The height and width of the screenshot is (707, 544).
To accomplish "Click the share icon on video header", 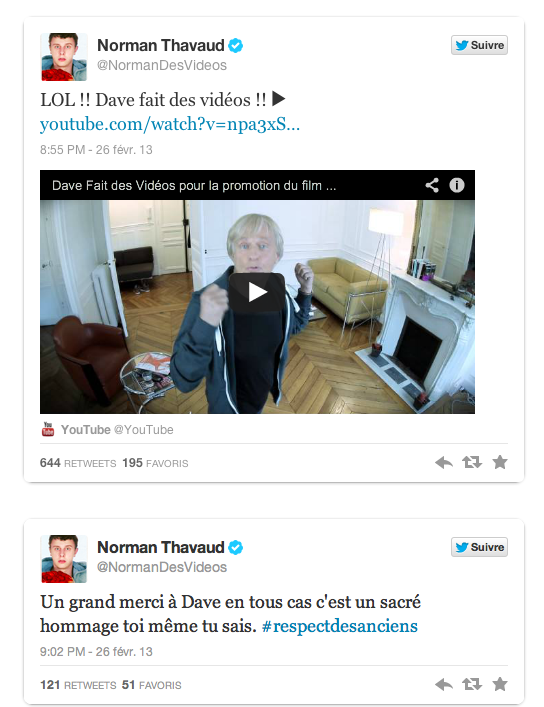I will [432, 185].
